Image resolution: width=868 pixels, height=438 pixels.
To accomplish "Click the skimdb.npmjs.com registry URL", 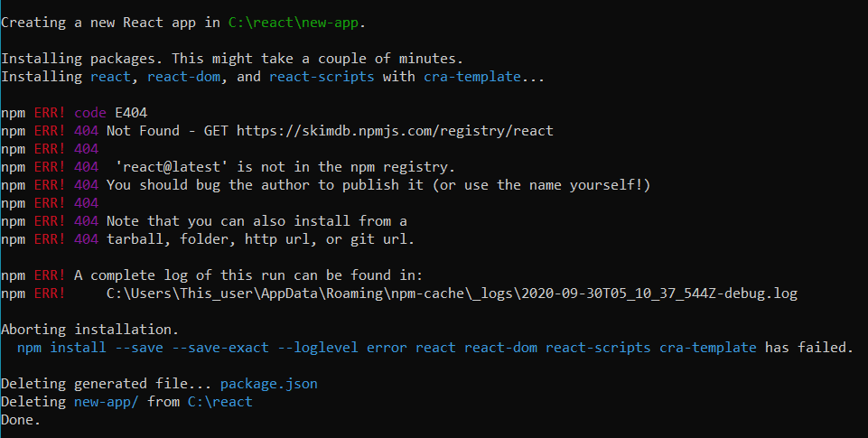I will click(x=395, y=131).
